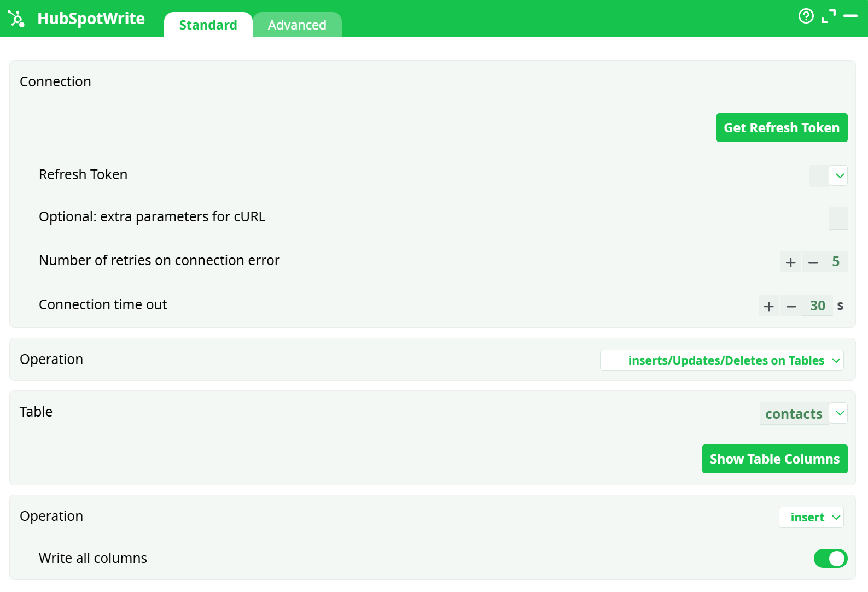Increase the number of retries with plus

(790, 262)
